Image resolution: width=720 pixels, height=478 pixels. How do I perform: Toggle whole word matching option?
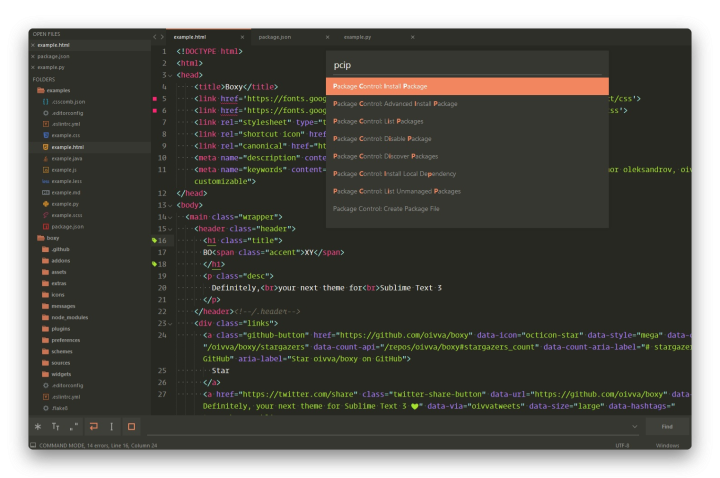[75, 426]
